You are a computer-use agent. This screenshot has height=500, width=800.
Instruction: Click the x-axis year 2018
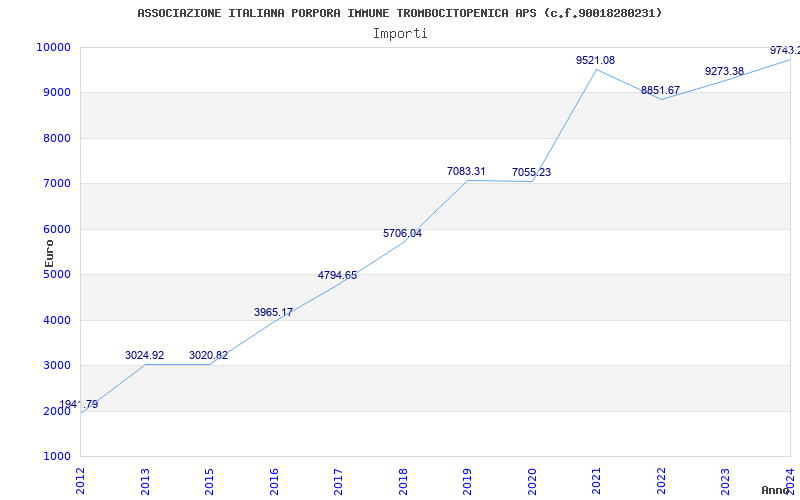403,481
